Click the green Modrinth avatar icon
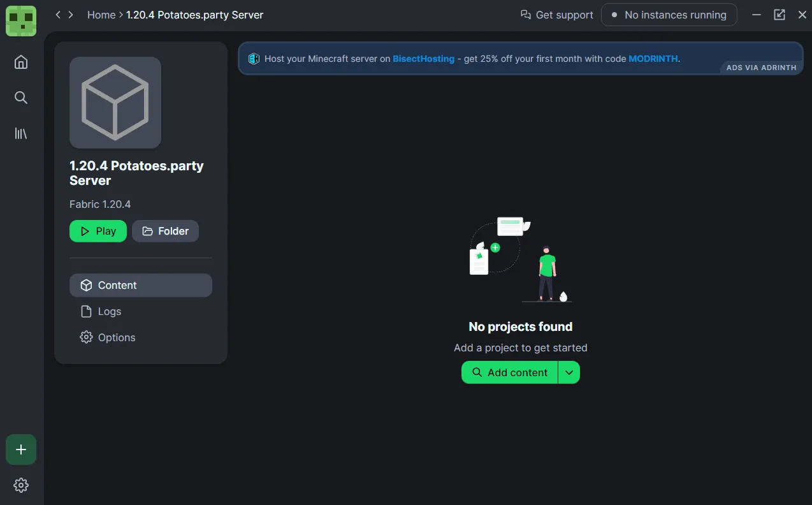The image size is (812, 505). (x=21, y=20)
